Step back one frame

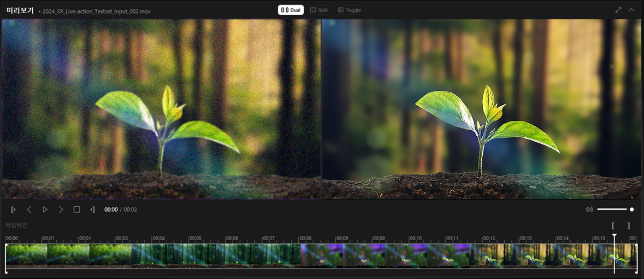pyautogui.click(x=29, y=210)
